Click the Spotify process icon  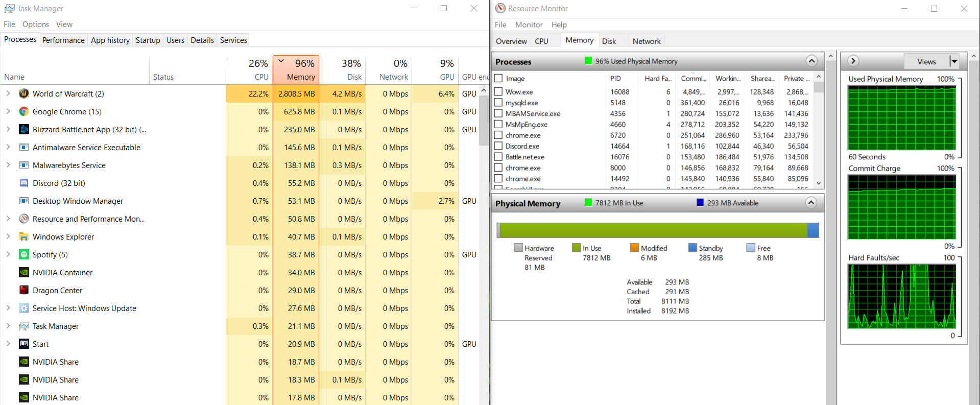pos(23,254)
